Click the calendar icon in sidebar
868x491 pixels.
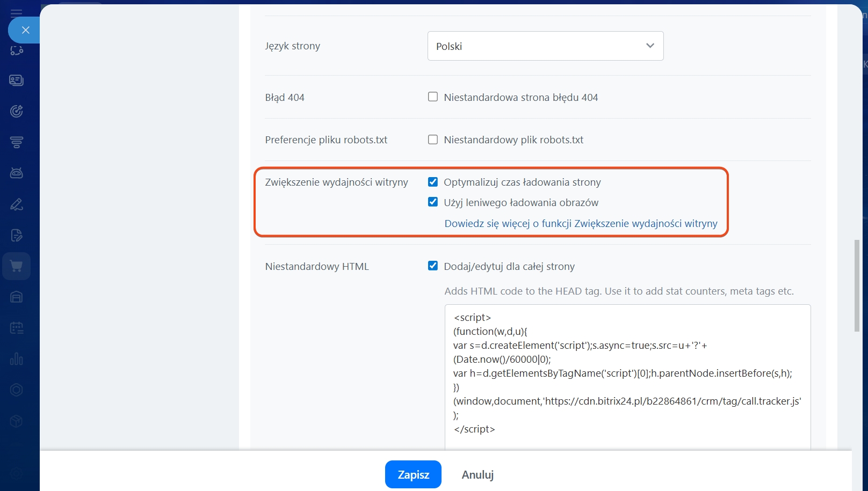(17, 328)
